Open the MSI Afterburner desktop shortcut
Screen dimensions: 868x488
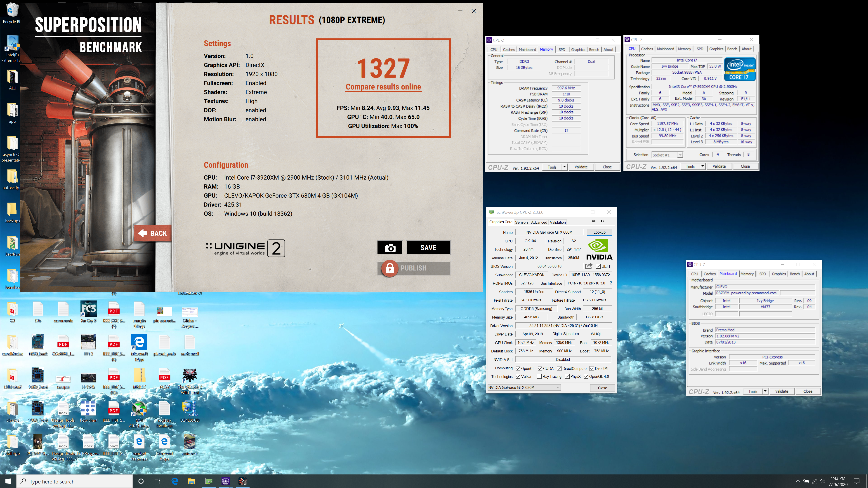[139, 414]
